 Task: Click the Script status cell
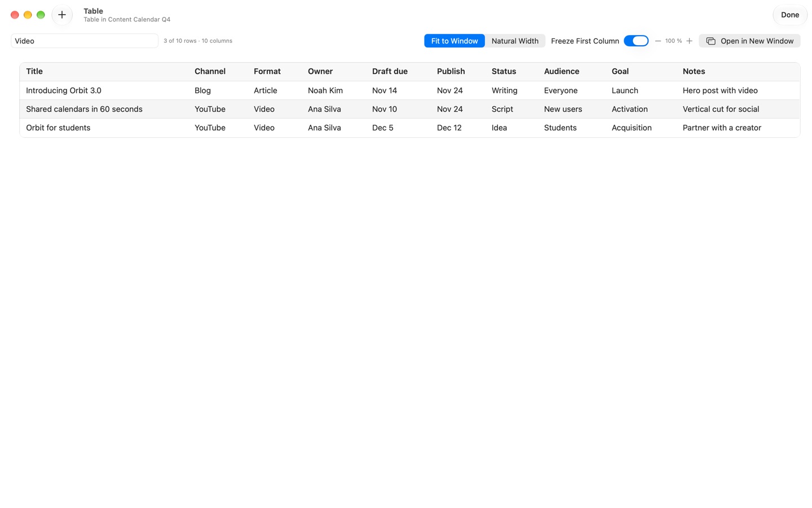click(x=502, y=109)
